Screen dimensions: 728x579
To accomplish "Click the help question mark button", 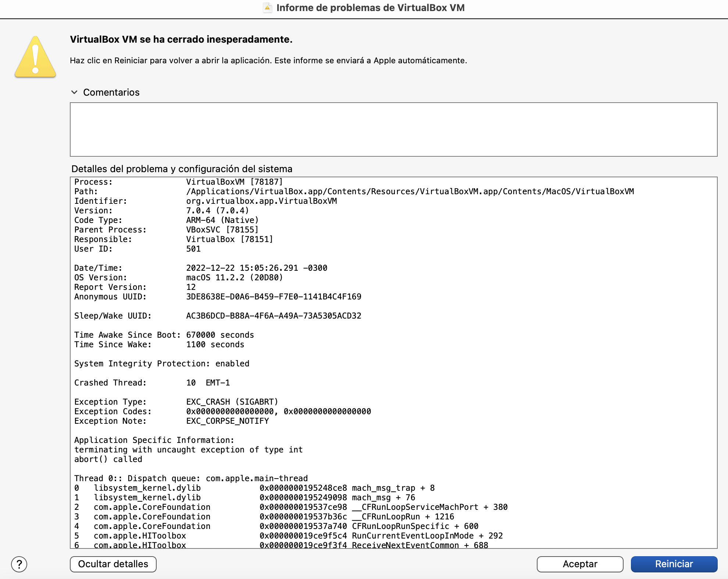I will tap(19, 564).
